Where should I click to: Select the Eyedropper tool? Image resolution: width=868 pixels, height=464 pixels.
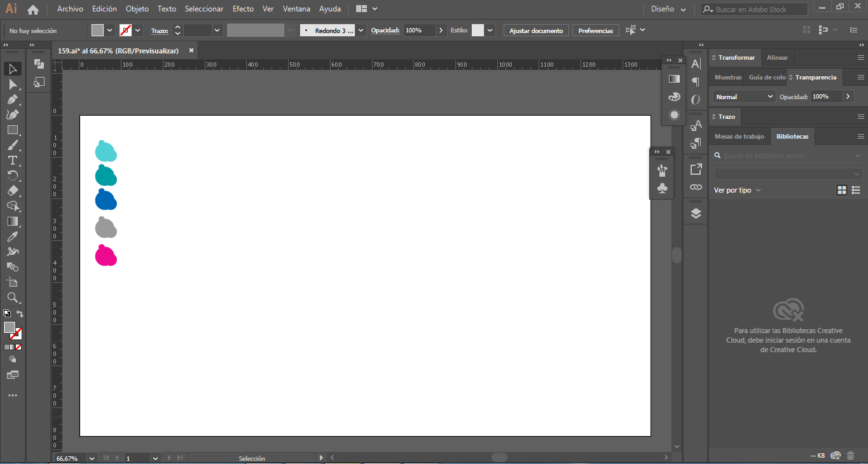(13, 236)
